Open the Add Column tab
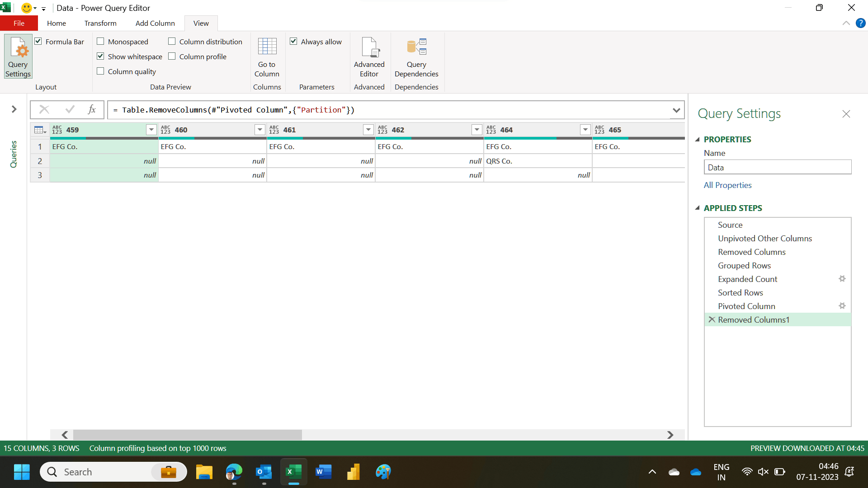This screenshot has width=868, height=488. (x=155, y=23)
